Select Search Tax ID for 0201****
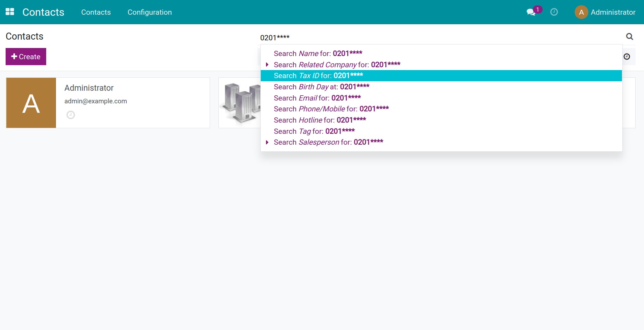This screenshot has width=644, height=330. (318, 76)
